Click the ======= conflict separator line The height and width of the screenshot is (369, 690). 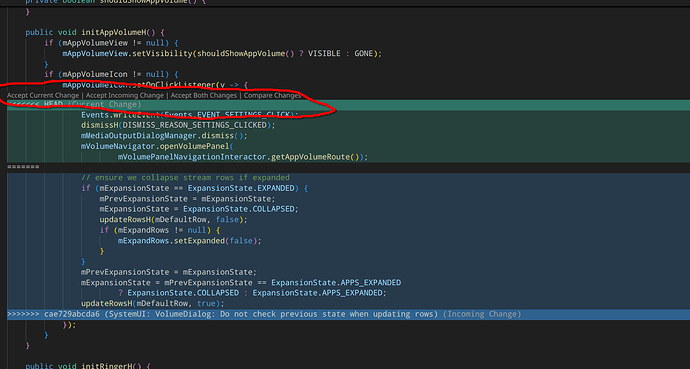(349, 167)
